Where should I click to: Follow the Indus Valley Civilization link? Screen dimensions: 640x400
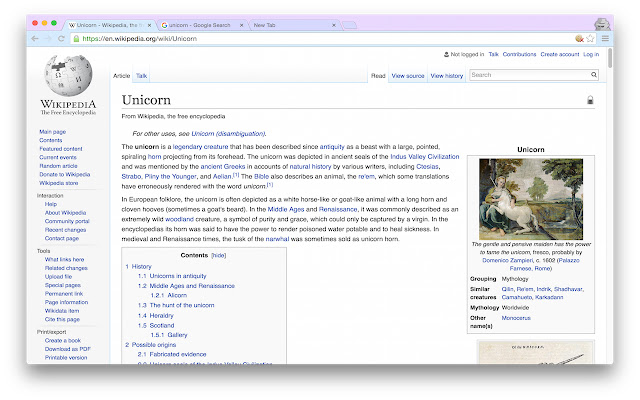pos(424,157)
